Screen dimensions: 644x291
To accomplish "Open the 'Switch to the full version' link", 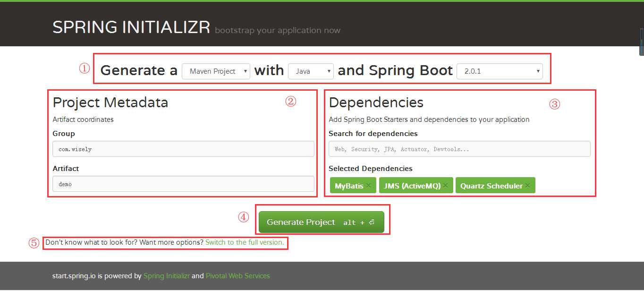I will coord(245,242).
